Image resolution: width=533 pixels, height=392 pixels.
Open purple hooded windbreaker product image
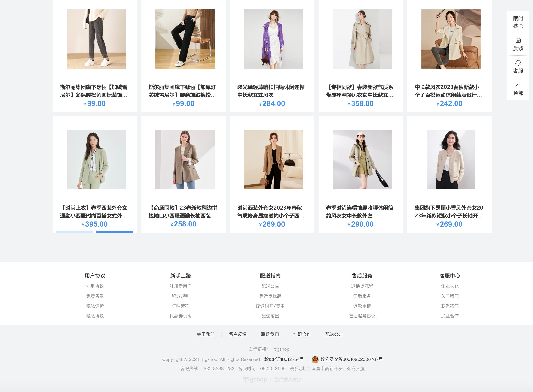tap(273, 39)
